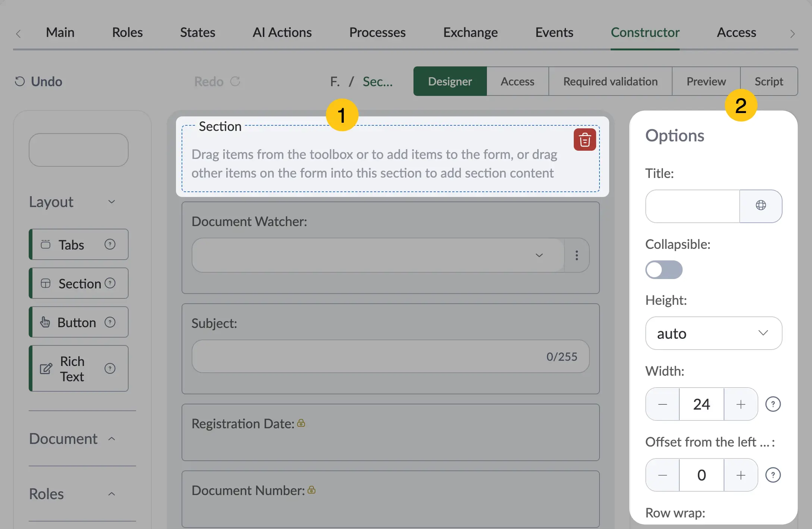Select the Tabs toolbox item
812x529 pixels.
(x=79, y=244)
